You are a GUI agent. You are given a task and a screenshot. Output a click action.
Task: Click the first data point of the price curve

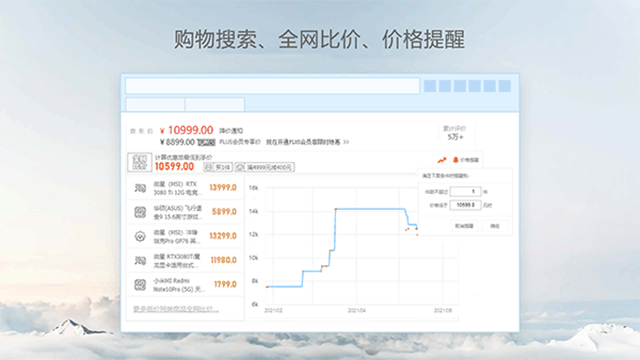pyautogui.click(x=267, y=287)
